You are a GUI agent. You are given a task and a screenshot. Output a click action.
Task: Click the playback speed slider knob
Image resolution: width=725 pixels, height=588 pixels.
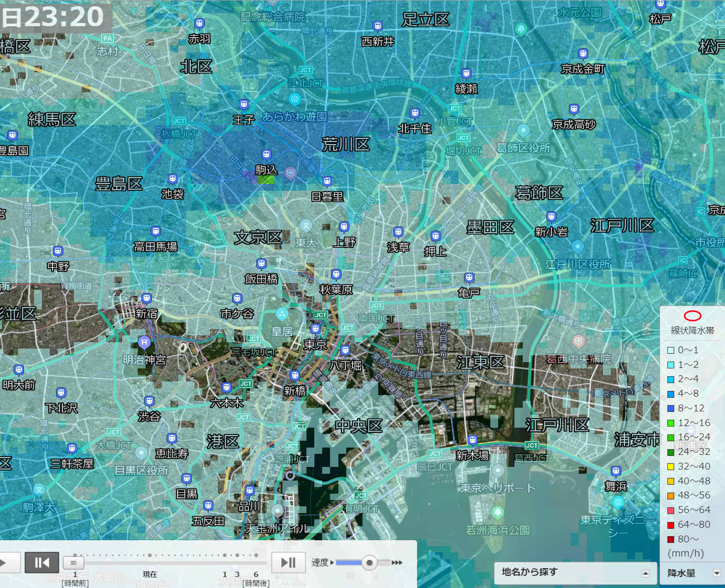click(369, 563)
